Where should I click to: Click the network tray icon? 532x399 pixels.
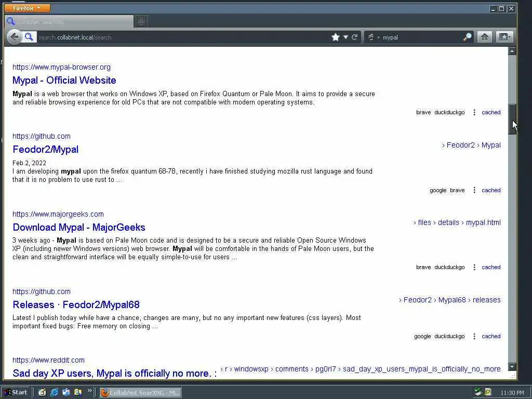point(478,392)
